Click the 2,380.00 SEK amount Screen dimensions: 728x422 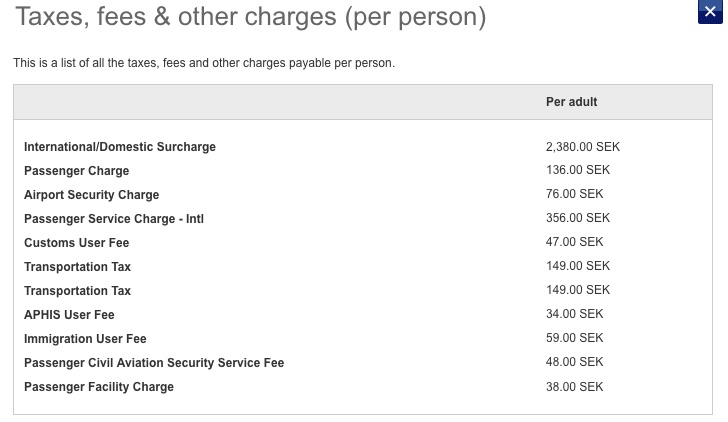(x=583, y=147)
